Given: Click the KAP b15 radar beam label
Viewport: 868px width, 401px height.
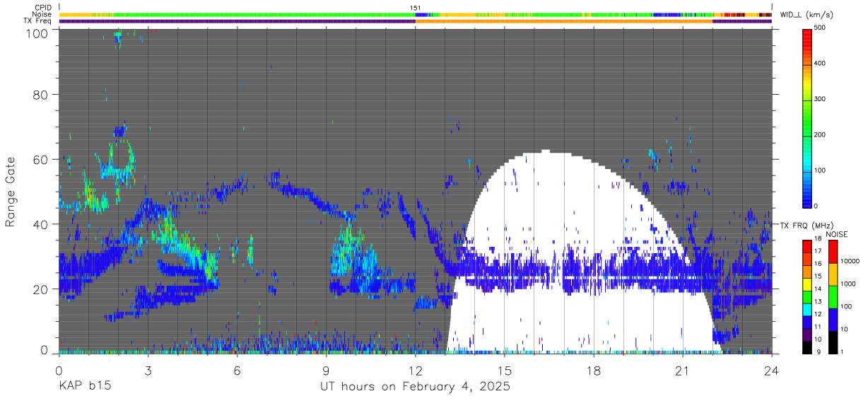Looking at the screenshot, I should click(86, 387).
